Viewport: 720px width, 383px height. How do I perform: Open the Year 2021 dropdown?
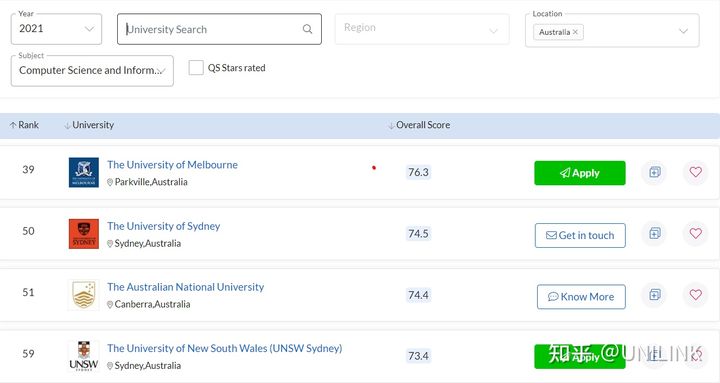coord(56,29)
